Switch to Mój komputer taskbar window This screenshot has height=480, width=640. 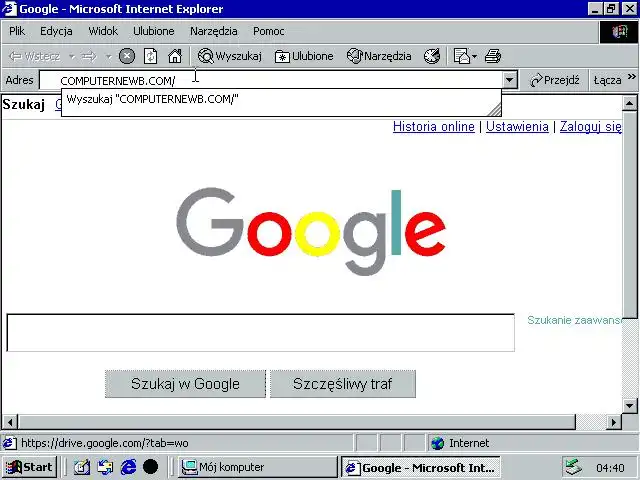pyautogui.click(x=258, y=467)
